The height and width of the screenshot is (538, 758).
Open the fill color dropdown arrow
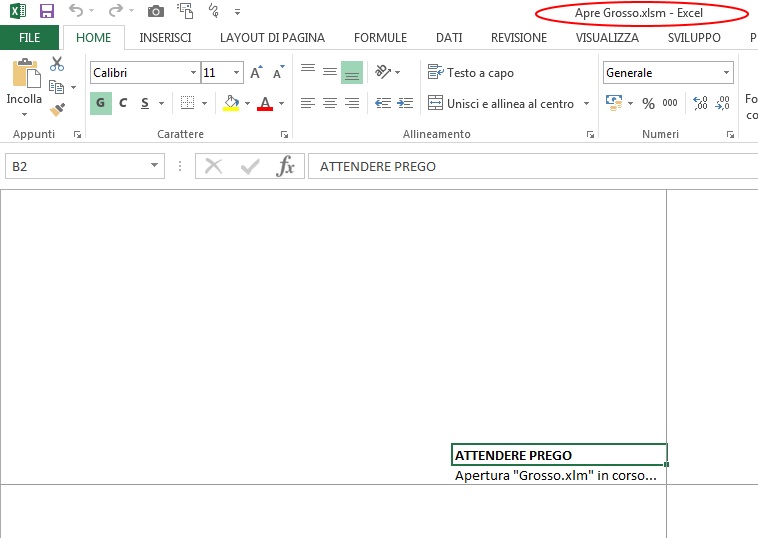tap(247, 103)
